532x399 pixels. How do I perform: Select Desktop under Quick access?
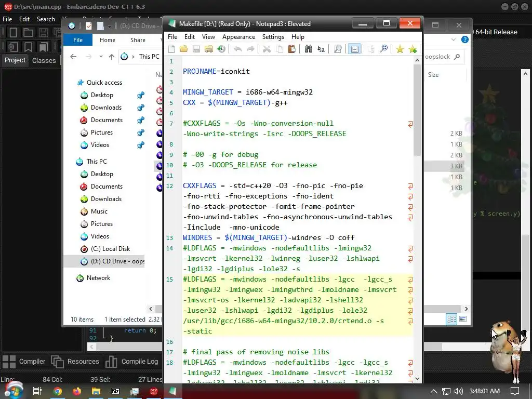(x=102, y=95)
